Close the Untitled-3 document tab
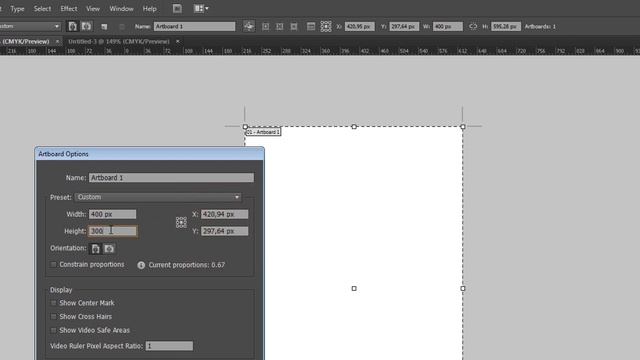Viewport: 640px width, 360px height. pos(178,42)
